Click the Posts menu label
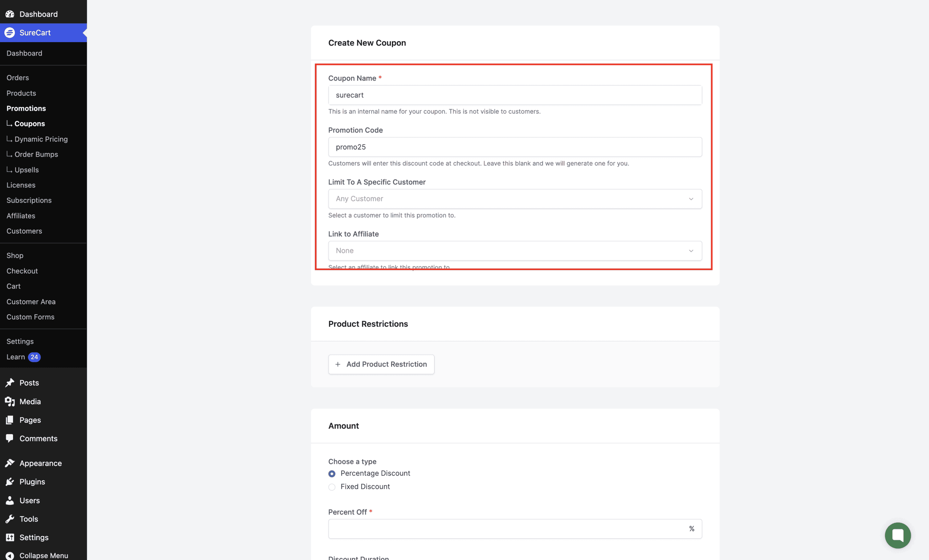Screen dimensions: 929x560 pyautogui.click(x=29, y=383)
